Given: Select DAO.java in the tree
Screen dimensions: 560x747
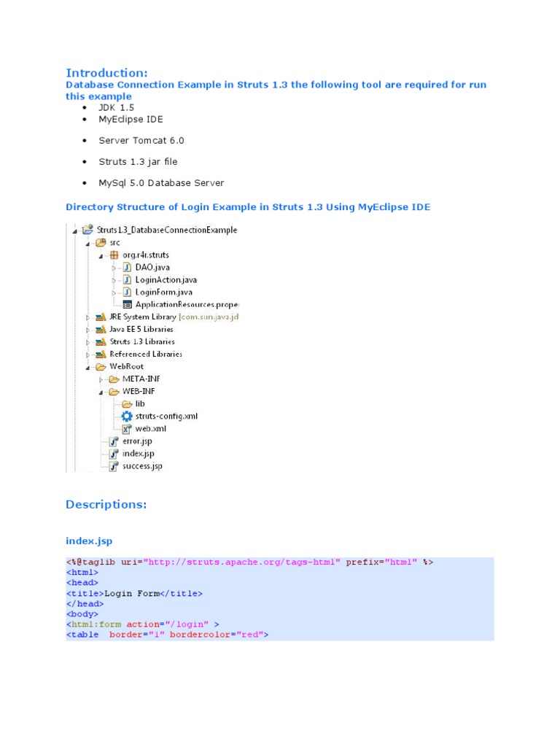Looking at the screenshot, I should (152, 267).
